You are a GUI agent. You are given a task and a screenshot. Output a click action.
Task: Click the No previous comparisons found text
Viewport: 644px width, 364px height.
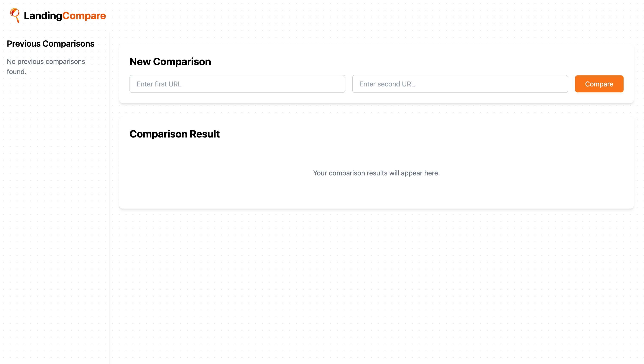[46, 66]
